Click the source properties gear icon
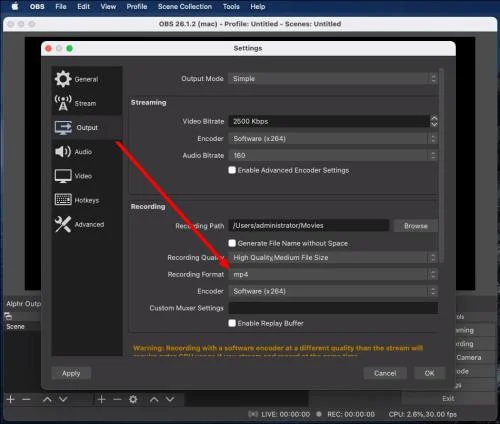The image size is (500, 424). 133,399
